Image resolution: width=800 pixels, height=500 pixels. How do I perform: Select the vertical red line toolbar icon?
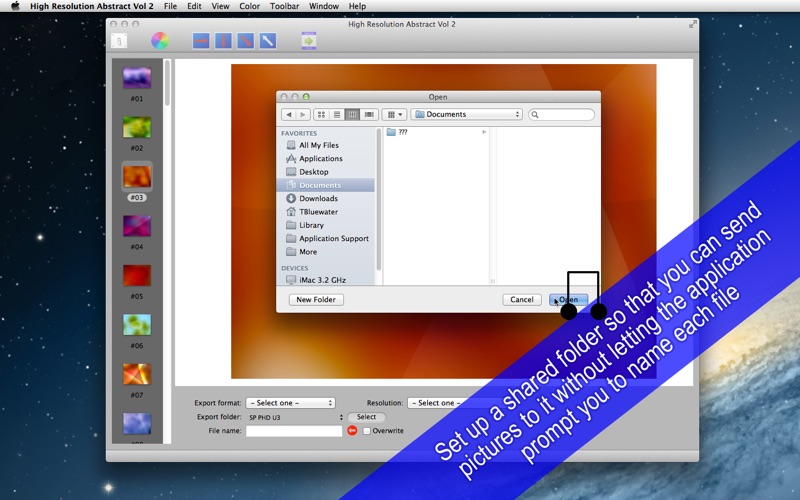tap(223, 41)
